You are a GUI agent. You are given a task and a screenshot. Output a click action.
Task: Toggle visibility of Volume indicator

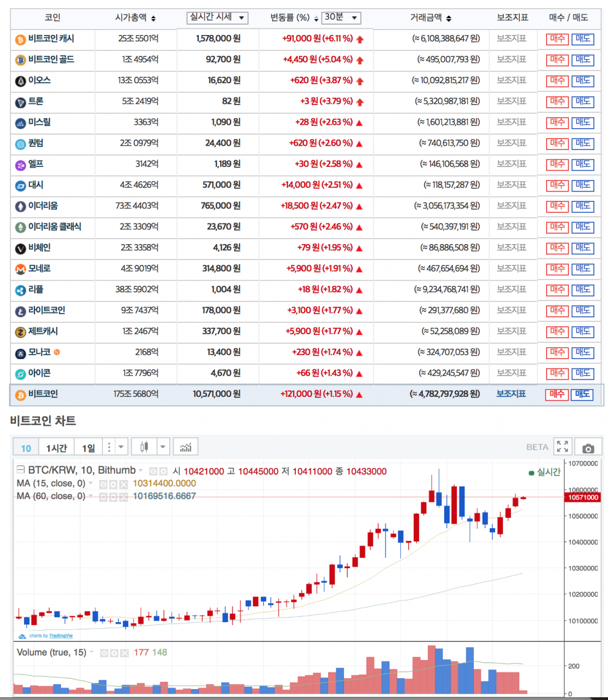click(104, 653)
